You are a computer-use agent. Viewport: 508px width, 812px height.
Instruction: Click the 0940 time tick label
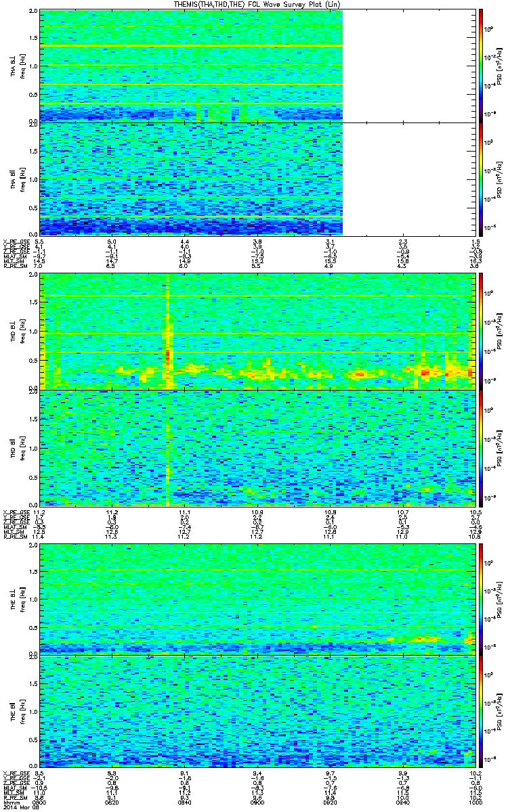402,803
